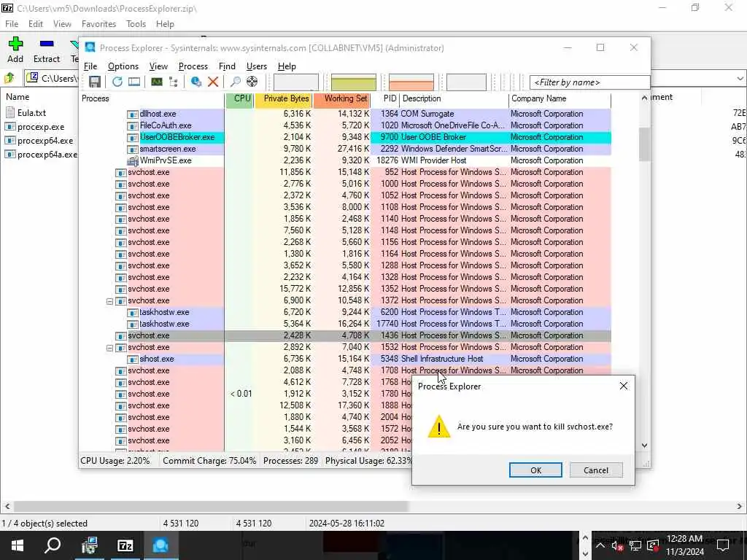747x560 pixels.
Task: Sort by the PID column header
Action: click(385, 98)
